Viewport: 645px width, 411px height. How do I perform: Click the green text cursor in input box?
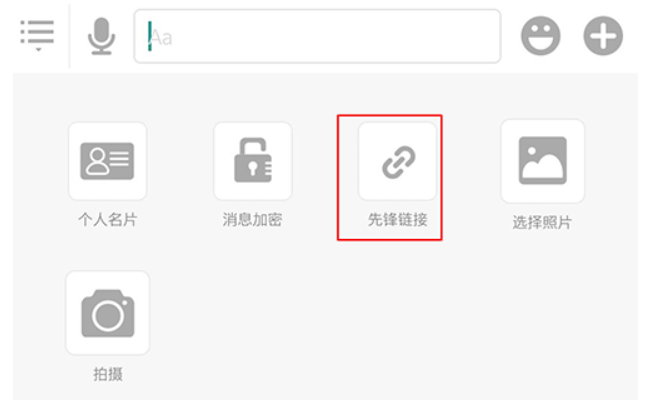tap(150, 36)
